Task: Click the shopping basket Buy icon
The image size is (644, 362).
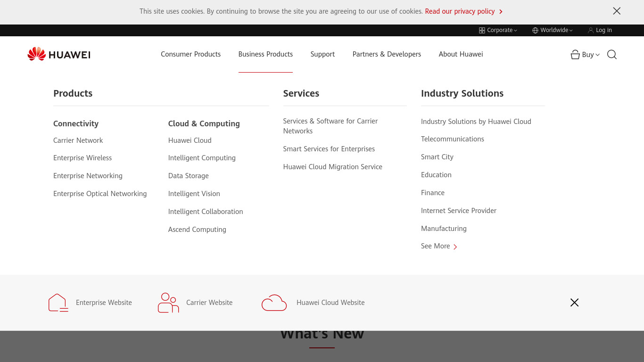Action: pyautogui.click(x=575, y=55)
